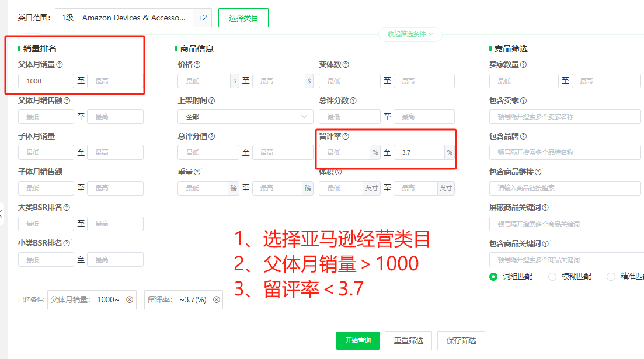Open the 上架时间 dropdown
The width and height of the screenshot is (644, 359).
click(x=245, y=117)
